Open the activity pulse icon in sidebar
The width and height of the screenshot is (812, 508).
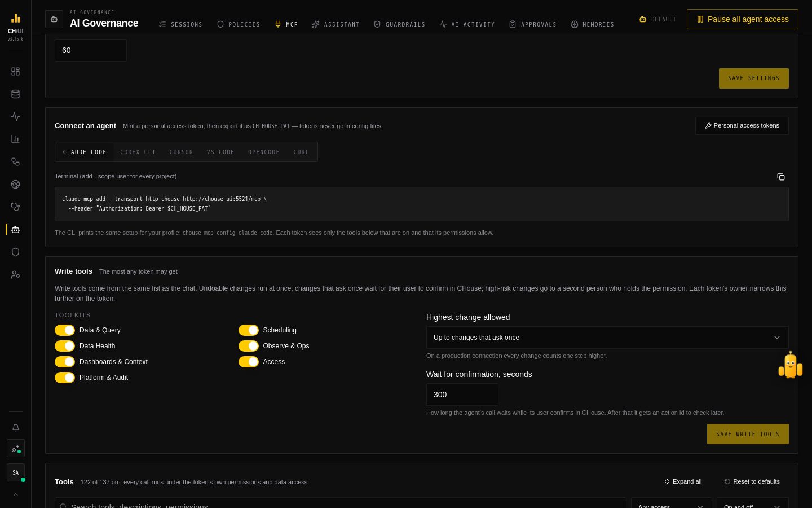(15, 117)
